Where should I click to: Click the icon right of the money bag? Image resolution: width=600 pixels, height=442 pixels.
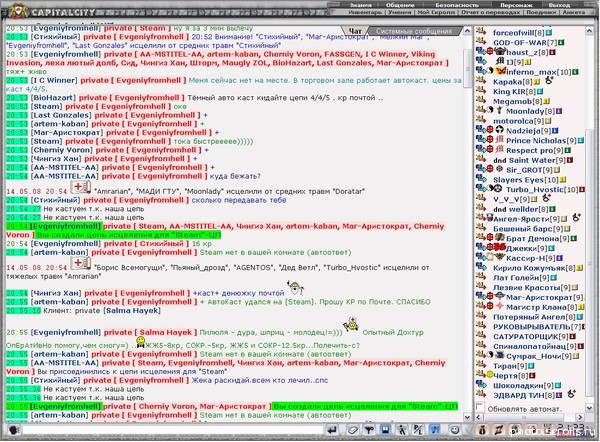coord(499,430)
